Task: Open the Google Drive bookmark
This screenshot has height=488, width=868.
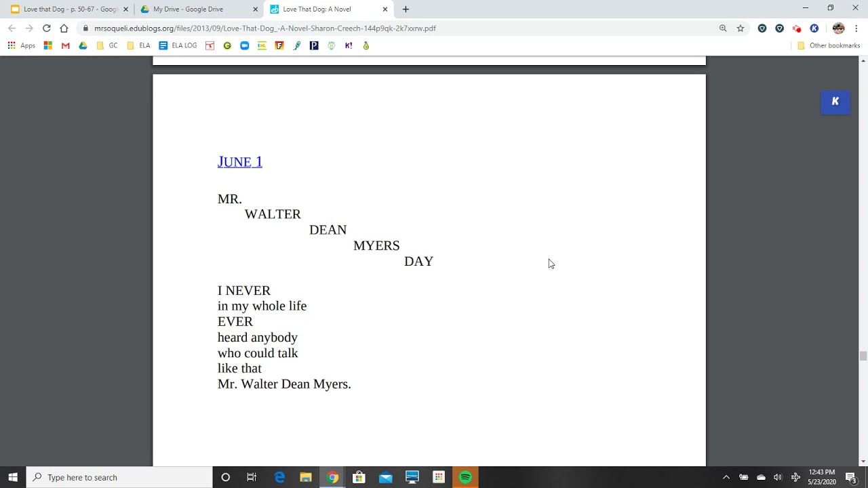Action: (x=83, y=45)
